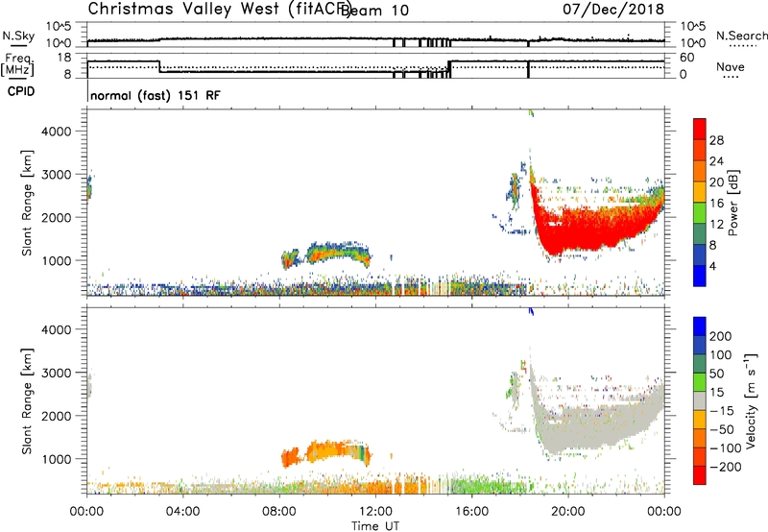The height and width of the screenshot is (532, 768).
Task: Click the Nave legend label
Action: click(731, 66)
